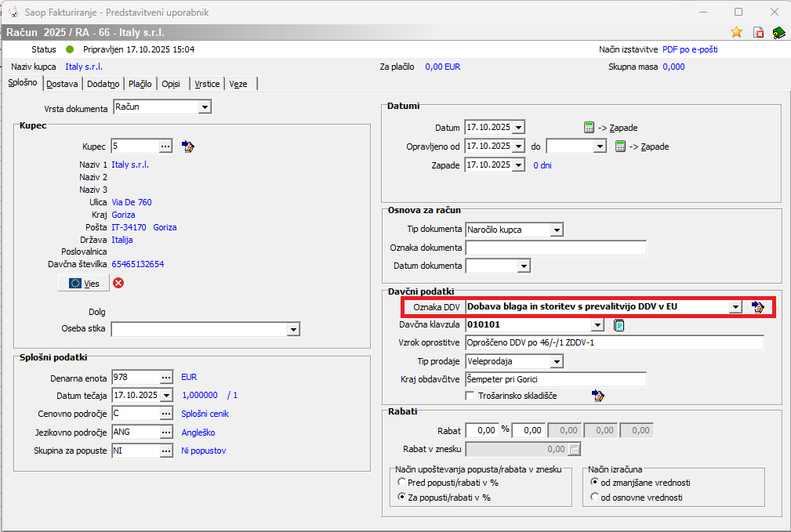Select Za popusti/rabati v % option
791x532 pixels.
(x=401, y=497)
